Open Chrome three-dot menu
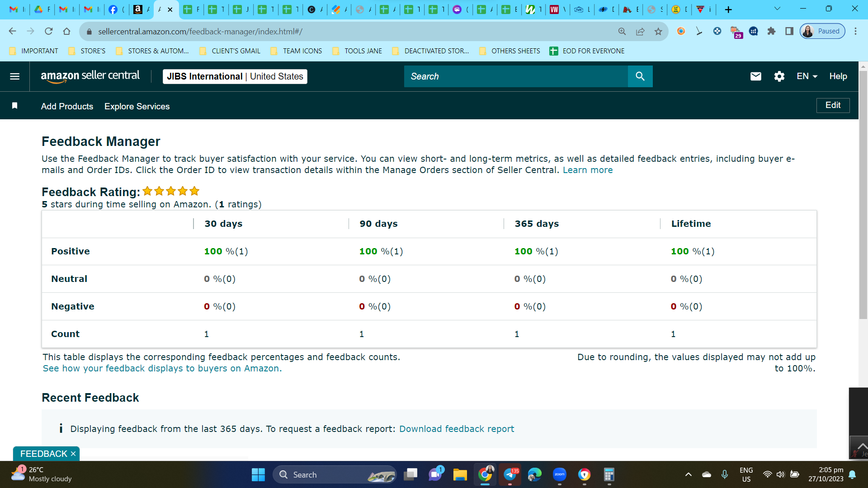The height and width of the screenshot is (488, 868). [855, 31]
